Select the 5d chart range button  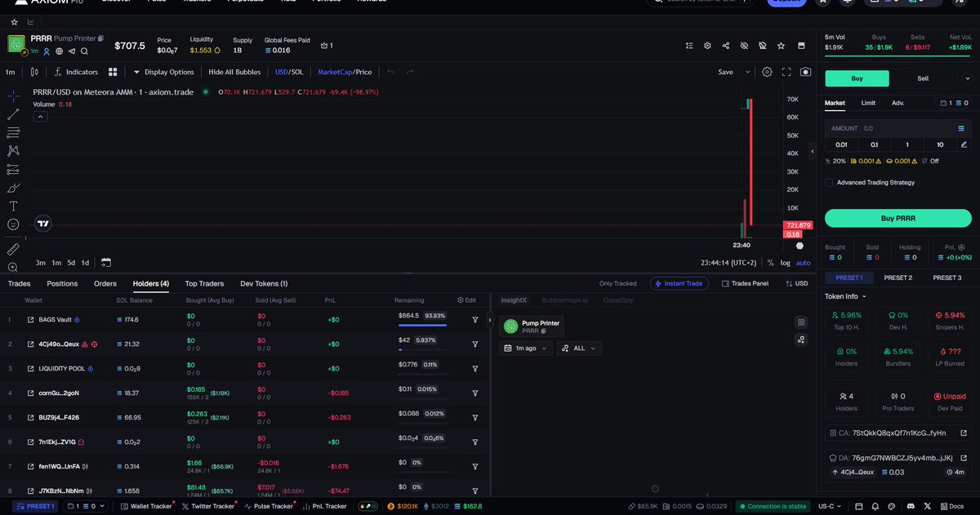click(71, 263)
